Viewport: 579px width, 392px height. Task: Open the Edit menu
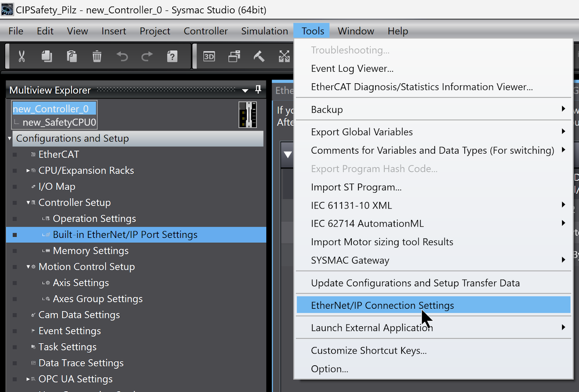pyautogui.click(x=45, y=31)
